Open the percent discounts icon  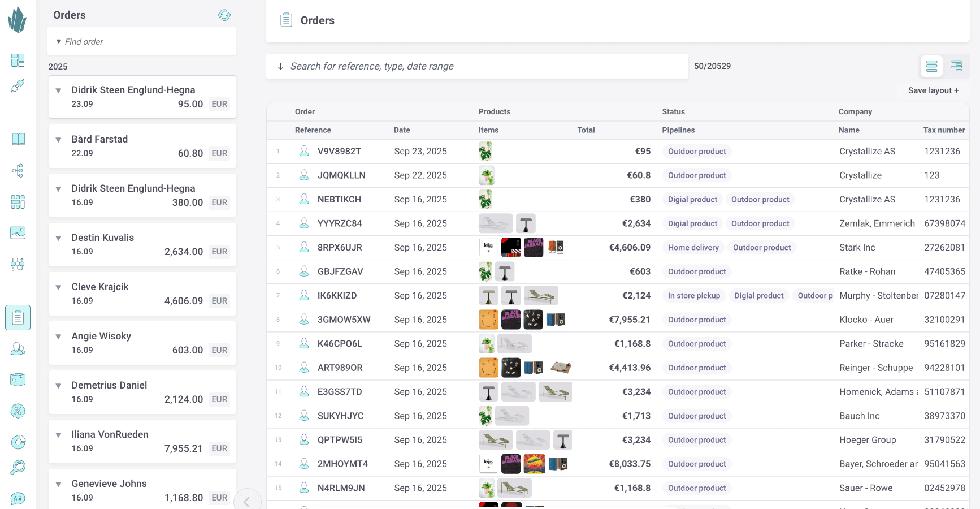pyautogui.click(x=18, y=411)
